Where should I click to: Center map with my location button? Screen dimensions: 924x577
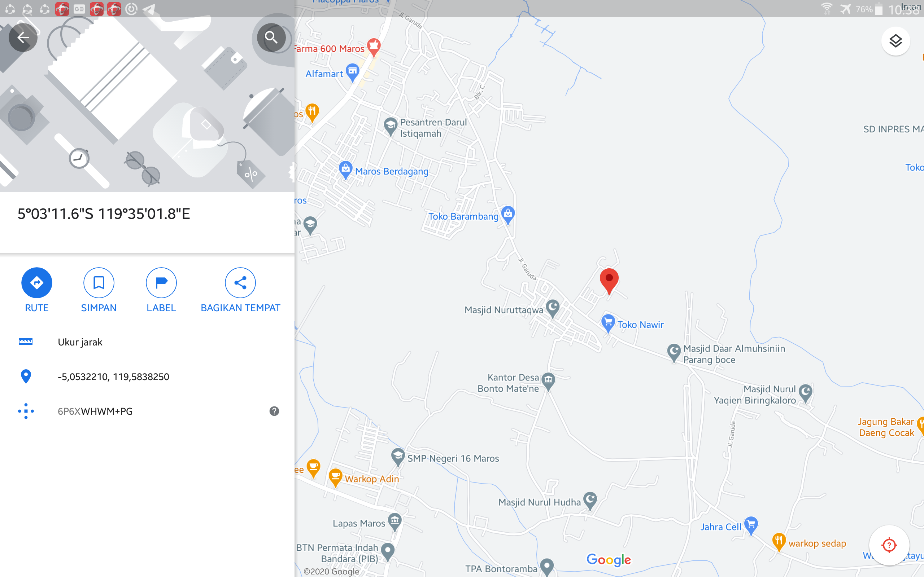(x=889, y=545)
